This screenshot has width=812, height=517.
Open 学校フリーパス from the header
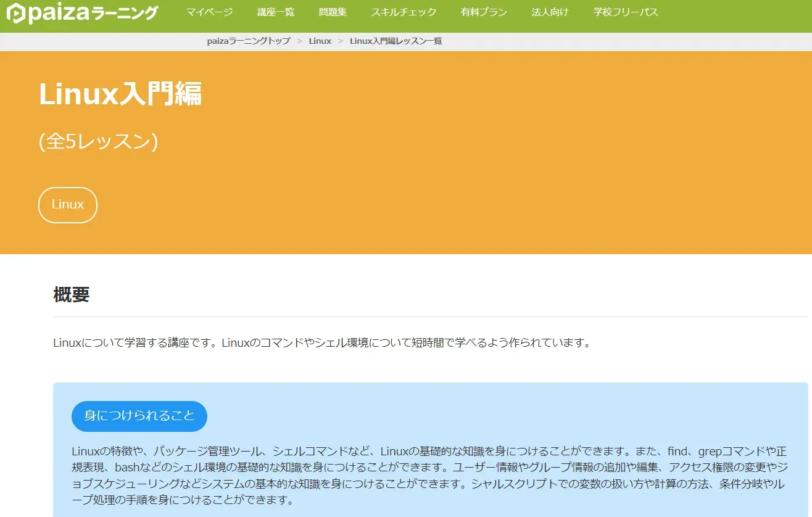click(x=626, y=12)
